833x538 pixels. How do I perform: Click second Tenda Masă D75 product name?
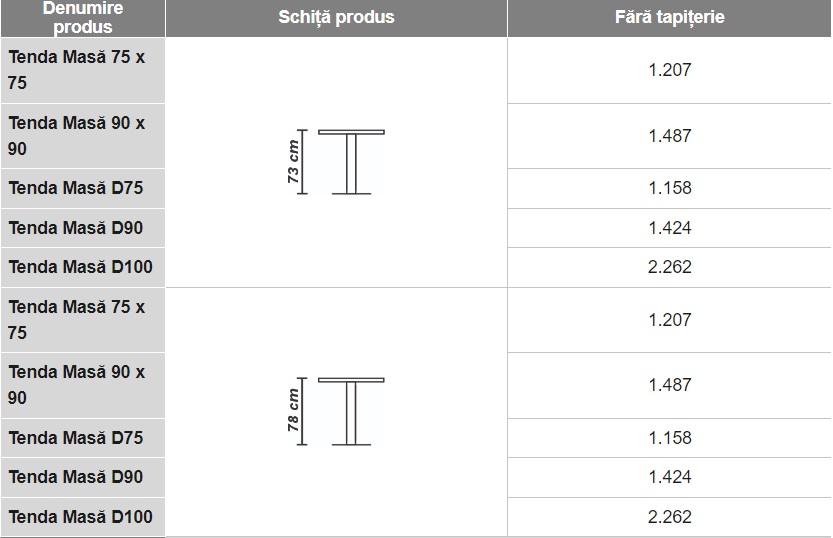75,438
